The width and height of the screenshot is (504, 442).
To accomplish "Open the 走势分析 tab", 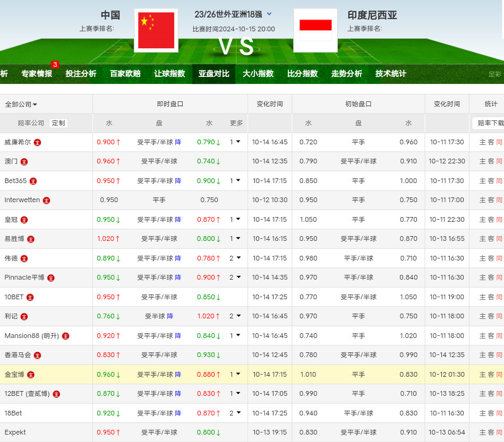I will click(x=347, y=74).
